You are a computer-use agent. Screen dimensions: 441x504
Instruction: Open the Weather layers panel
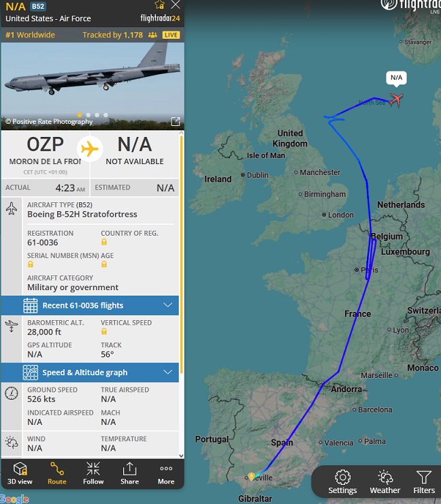click(x=385, y=482)
